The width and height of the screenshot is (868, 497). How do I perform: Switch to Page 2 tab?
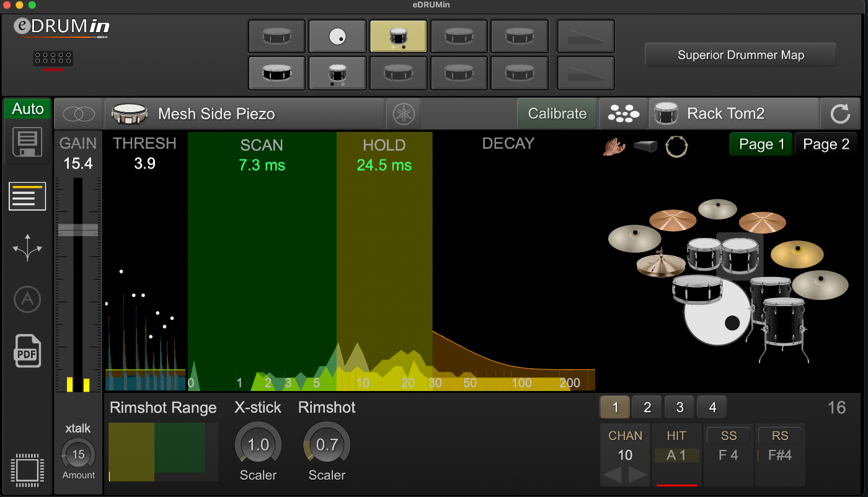[826, 145]
